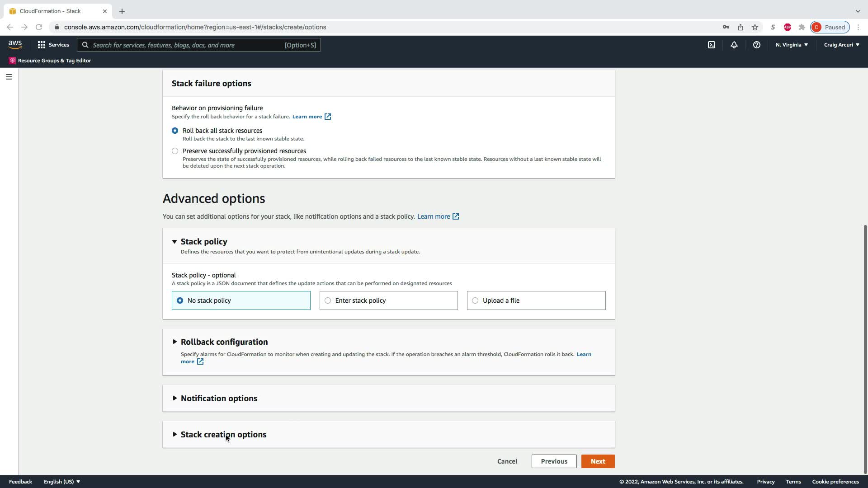Image resolution: width=868 pixels, height=488 pixels.
Task: Open AWS CloudShell icon in top bar
Action: pyautogui.click(x=711, y=45)
